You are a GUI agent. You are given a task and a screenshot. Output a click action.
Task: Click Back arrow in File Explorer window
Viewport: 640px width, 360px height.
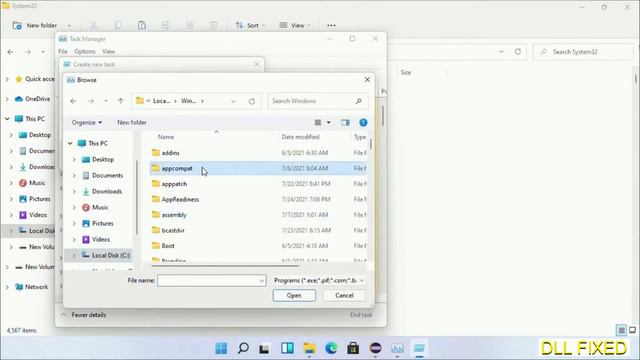[11, 52]
